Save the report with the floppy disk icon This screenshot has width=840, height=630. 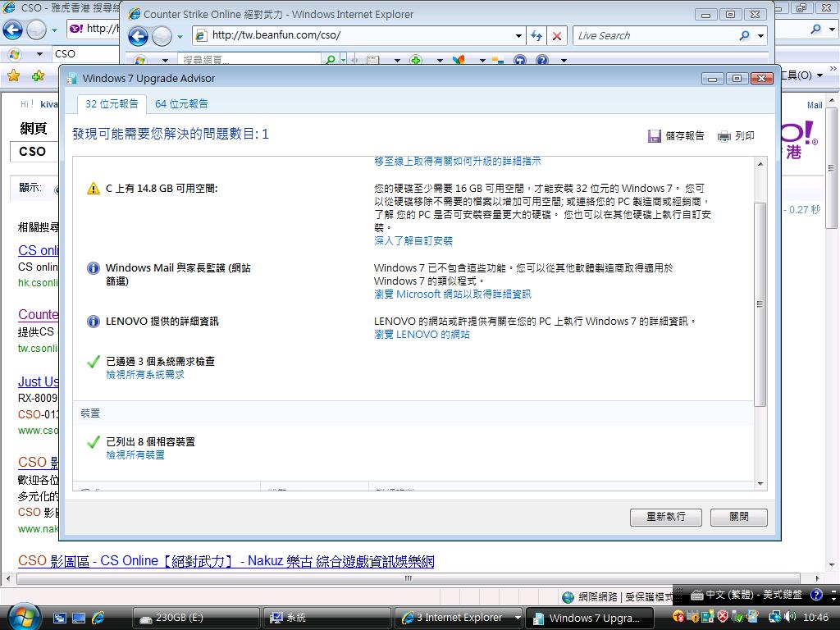pyautogui.click(x=676, y=136)
